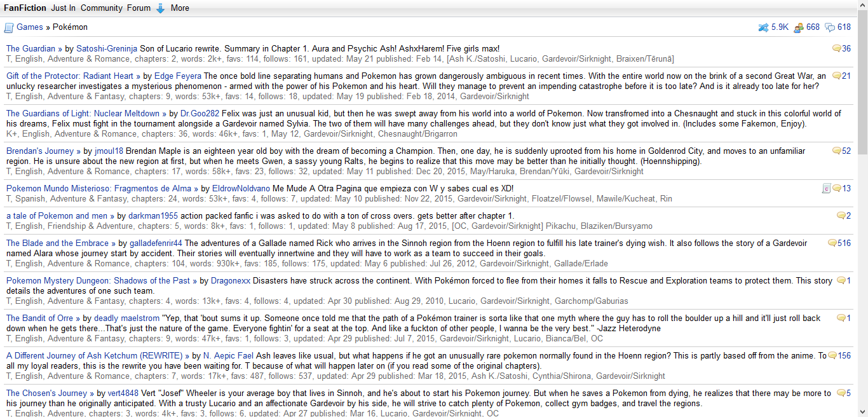
Task: Open author deadly maelstrom profile
Action: pos(127,318)
